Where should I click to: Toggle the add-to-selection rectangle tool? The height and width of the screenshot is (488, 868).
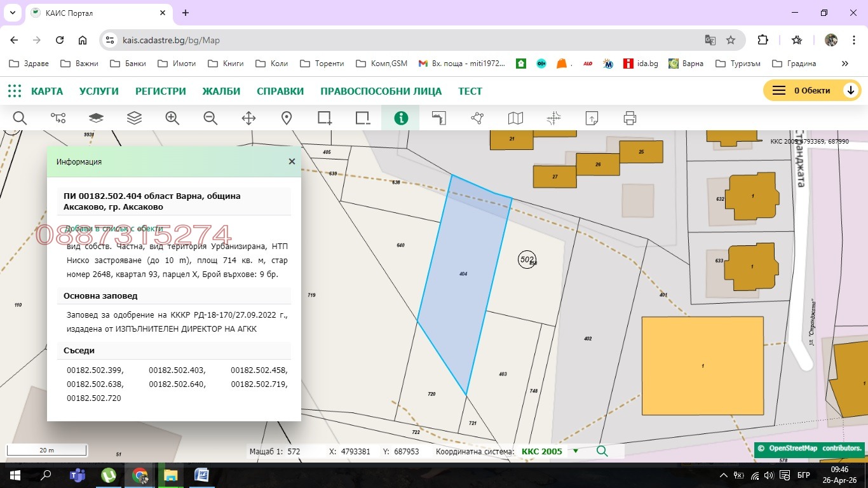click(325, 118)
